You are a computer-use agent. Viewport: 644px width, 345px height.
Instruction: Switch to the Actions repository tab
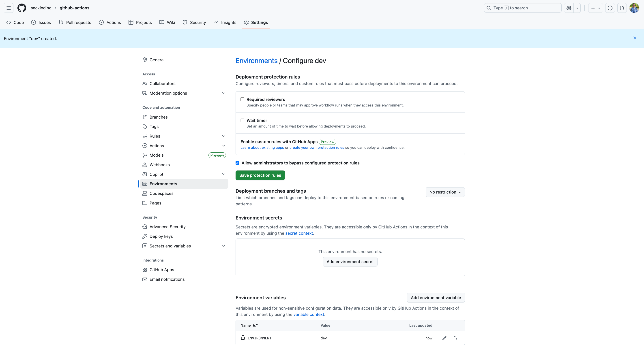coord(110,22)
